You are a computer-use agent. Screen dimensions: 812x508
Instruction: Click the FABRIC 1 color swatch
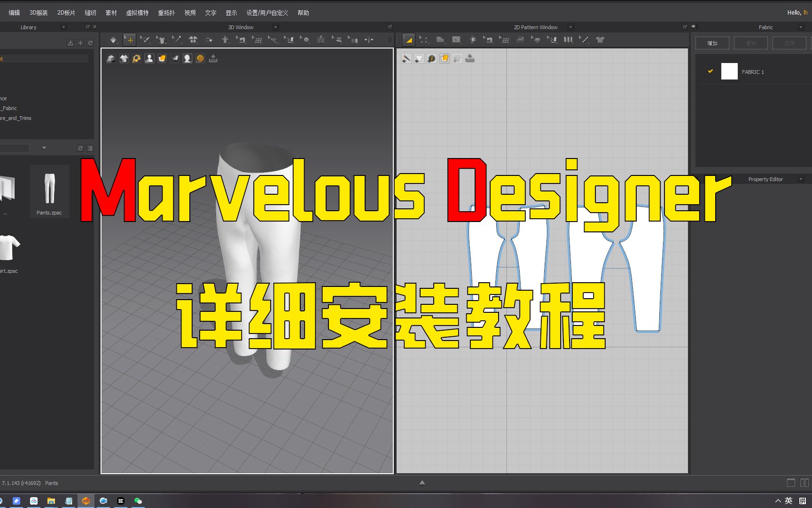coord(729,71)
